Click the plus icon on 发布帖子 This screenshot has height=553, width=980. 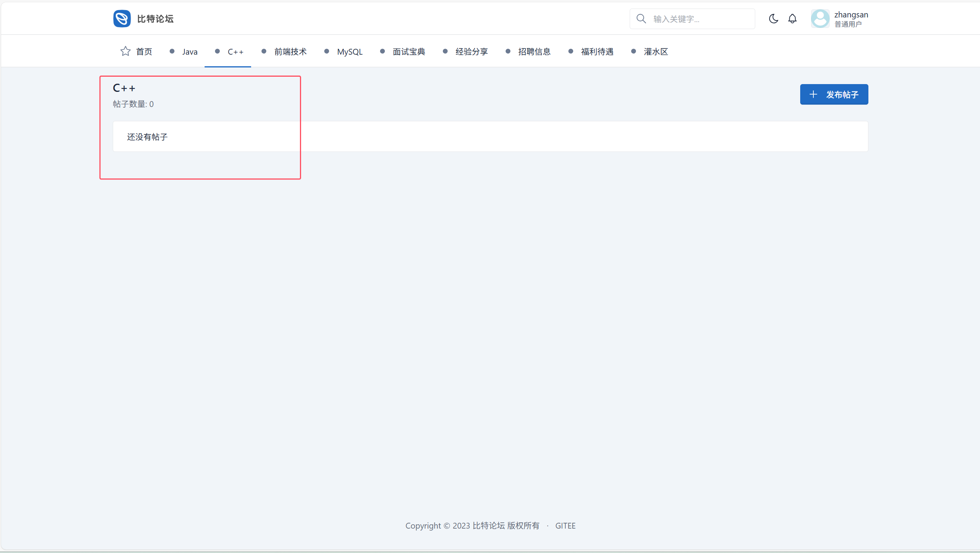pos(813,94)
